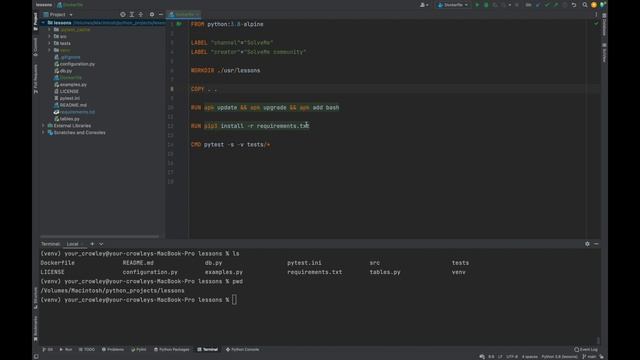Toggle the SciView tool window on the right edge
Screen dimensions: 640x360
tap(604, 53)
